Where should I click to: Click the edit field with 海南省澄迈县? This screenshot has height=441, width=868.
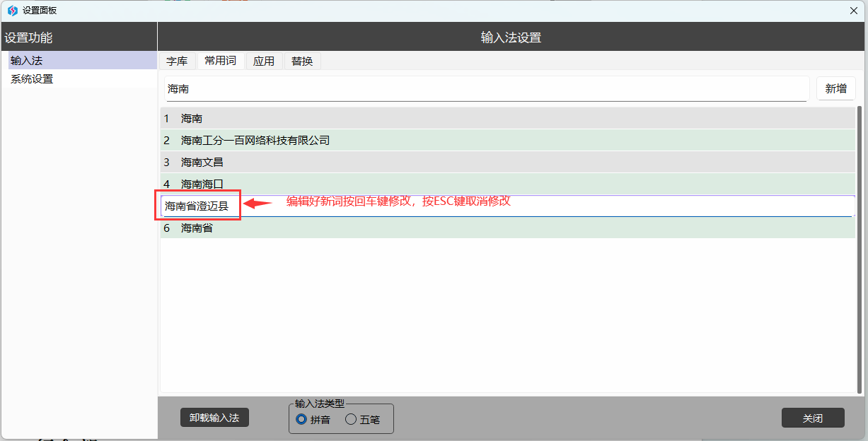pos(507,206)
